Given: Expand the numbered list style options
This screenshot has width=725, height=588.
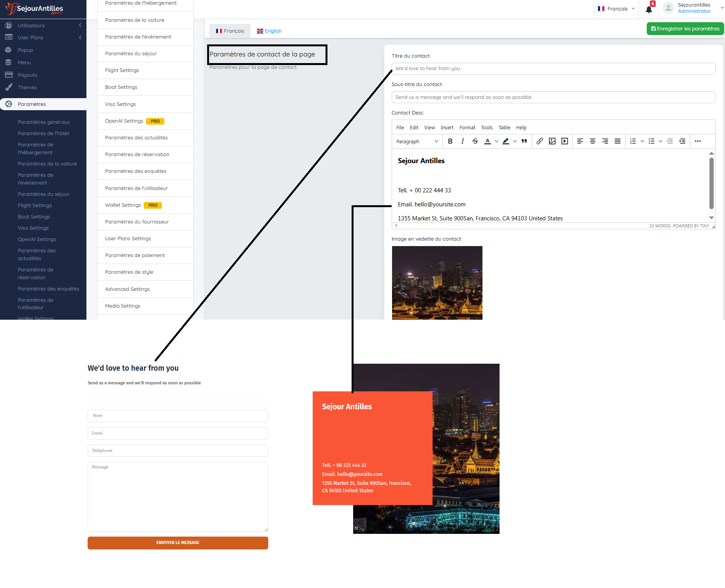Looking at the screenshot, I should click(642, 141).
